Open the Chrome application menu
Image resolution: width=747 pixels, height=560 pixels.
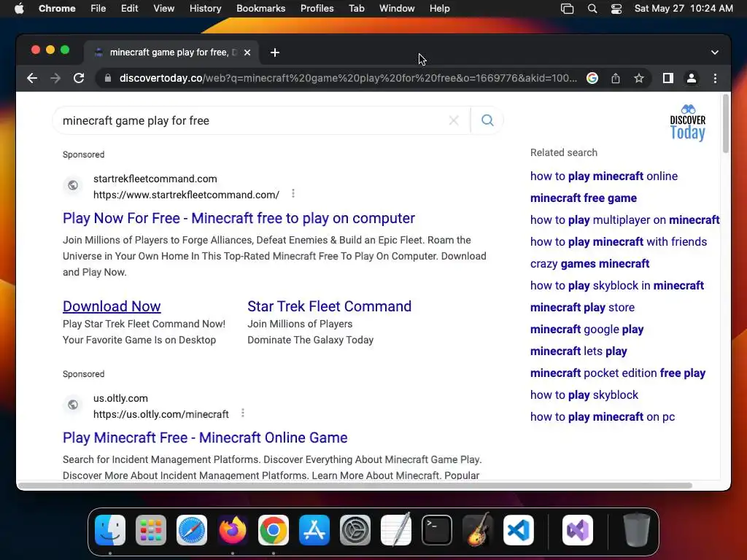[x=57, y=8]
